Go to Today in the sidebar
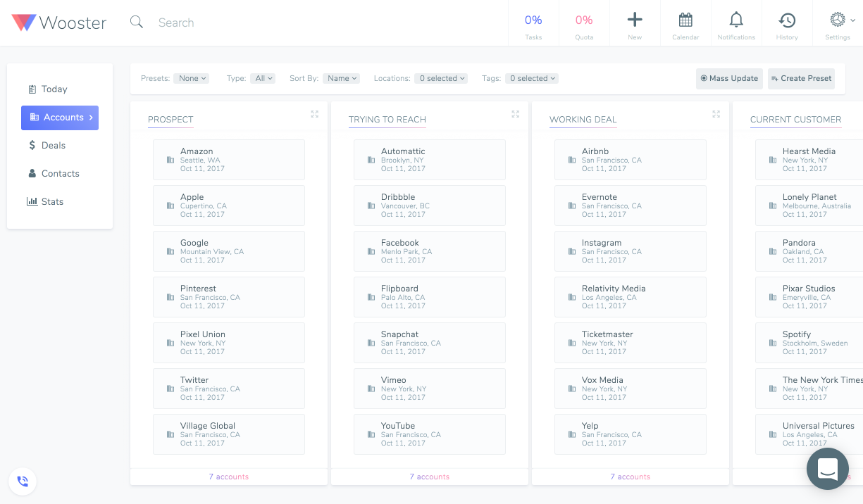Screen dimensions: 863x504 pyautogui.click(x=48, y=89)
